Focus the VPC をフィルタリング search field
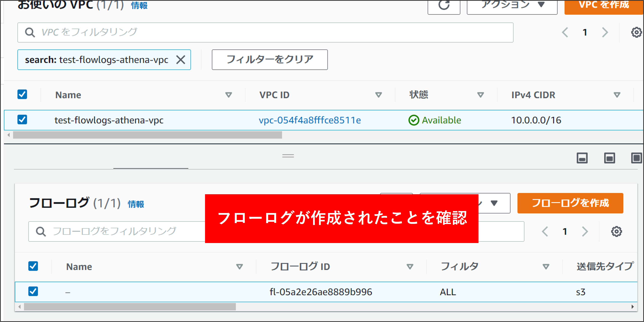The width and height of the screenshot is (644, 322). [265, 32]
